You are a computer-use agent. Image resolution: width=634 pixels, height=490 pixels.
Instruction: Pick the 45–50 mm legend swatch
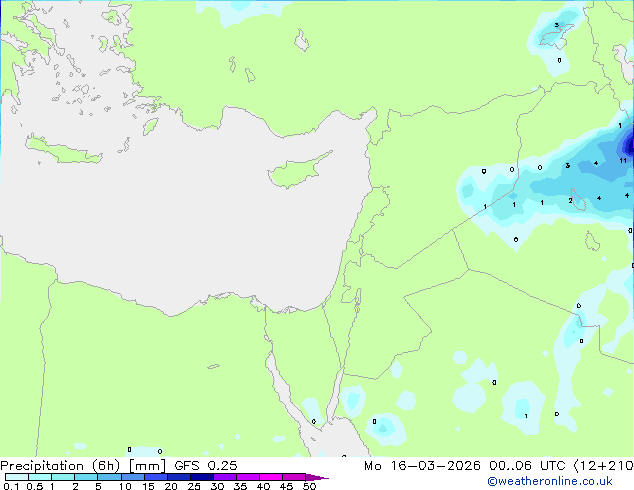tap(294, 477)
